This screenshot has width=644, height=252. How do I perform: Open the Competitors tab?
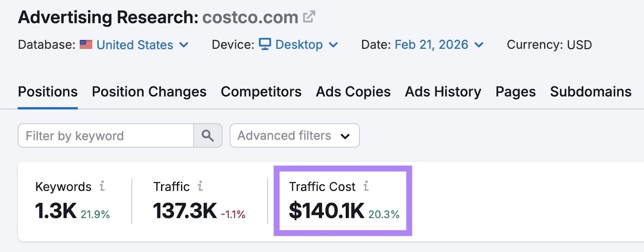point(261,92)
